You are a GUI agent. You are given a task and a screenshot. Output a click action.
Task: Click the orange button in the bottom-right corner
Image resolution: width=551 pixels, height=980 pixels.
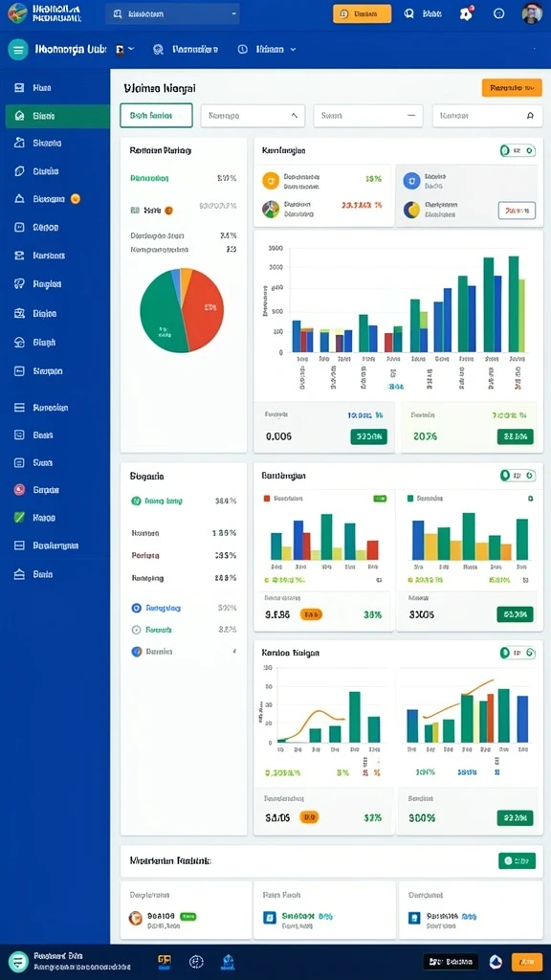pyautogui.click(x=527, y=961)
